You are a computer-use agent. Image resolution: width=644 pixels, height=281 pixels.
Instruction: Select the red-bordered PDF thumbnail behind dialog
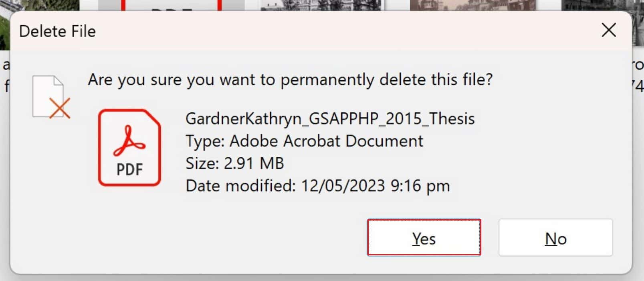coord(171,5)
